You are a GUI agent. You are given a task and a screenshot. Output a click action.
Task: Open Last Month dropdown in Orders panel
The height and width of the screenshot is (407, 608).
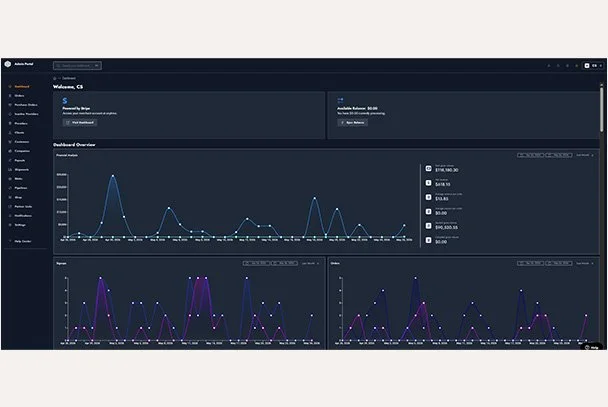coord(584,263)
